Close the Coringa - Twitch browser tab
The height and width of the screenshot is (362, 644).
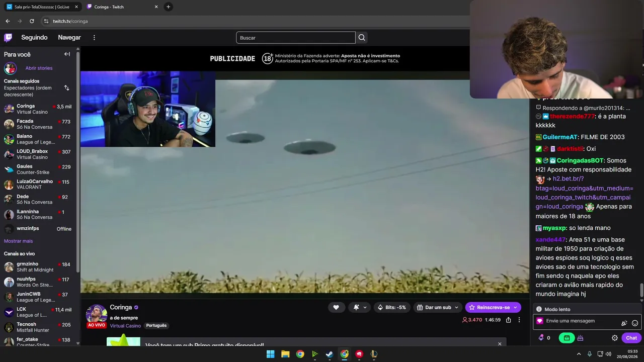[x=156, y=7]
